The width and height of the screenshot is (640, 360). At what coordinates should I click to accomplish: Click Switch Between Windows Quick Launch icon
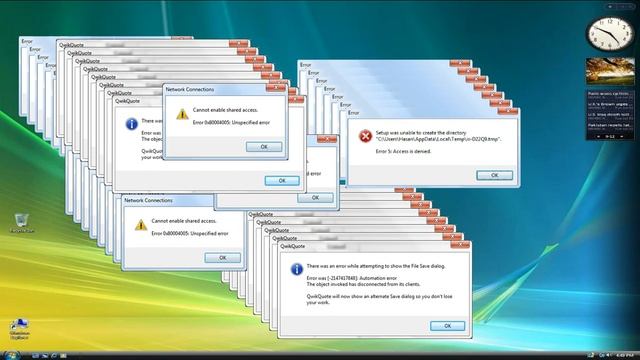(45, 356)
